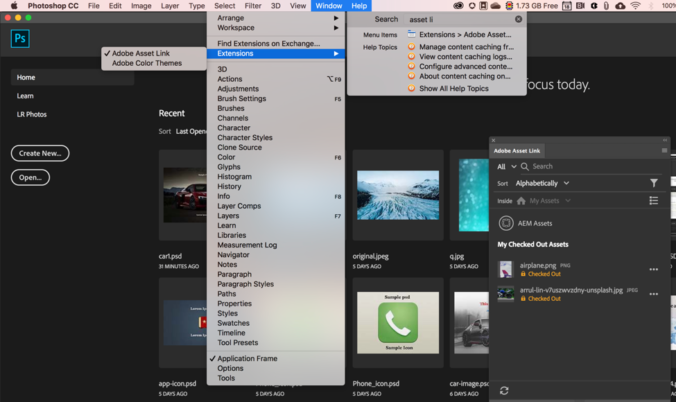Image resolution: width=676 pixels, height=402 pixels.
Task: Open the app-icon.psd thumbnail
Action: pos(185,323)
